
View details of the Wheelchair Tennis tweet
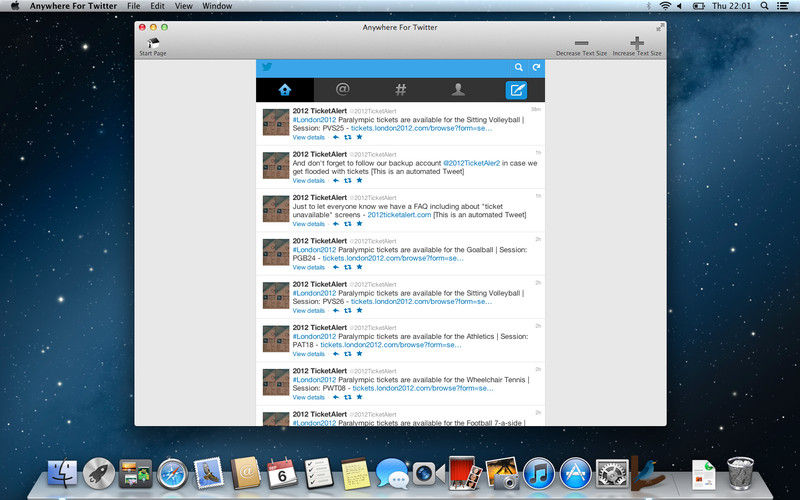[308, 397]
